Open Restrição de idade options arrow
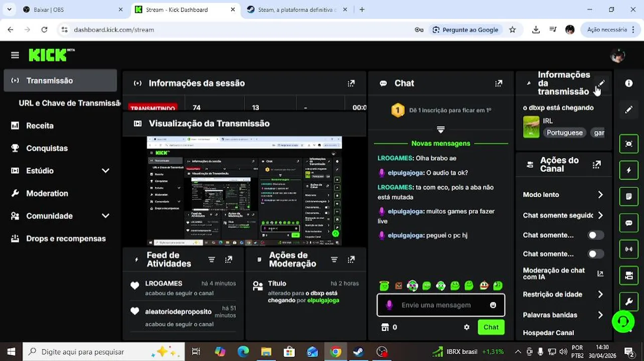 click(x=600, y=294)
